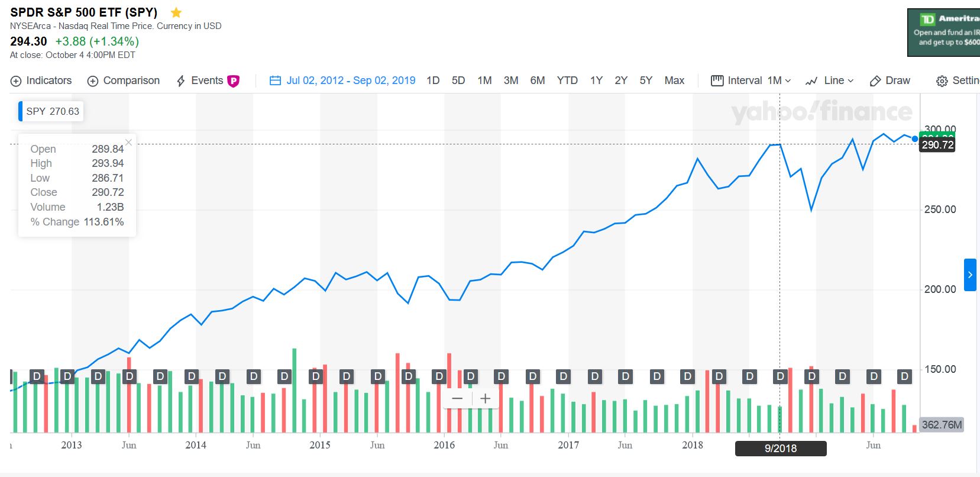Open the Indicators plus icon
Image resolution: width=980 pixels, height=477 pixels.
[x=16, y=81]
